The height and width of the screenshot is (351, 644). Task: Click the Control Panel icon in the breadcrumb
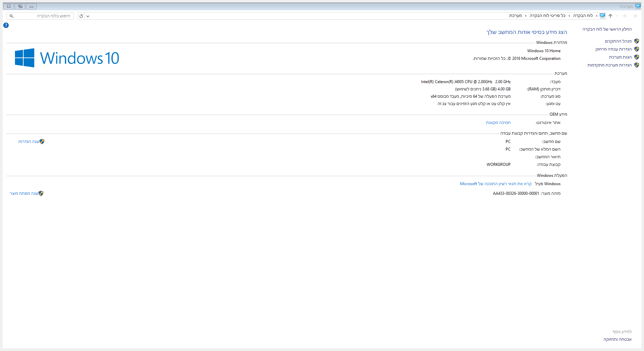(x=602, y=16)
